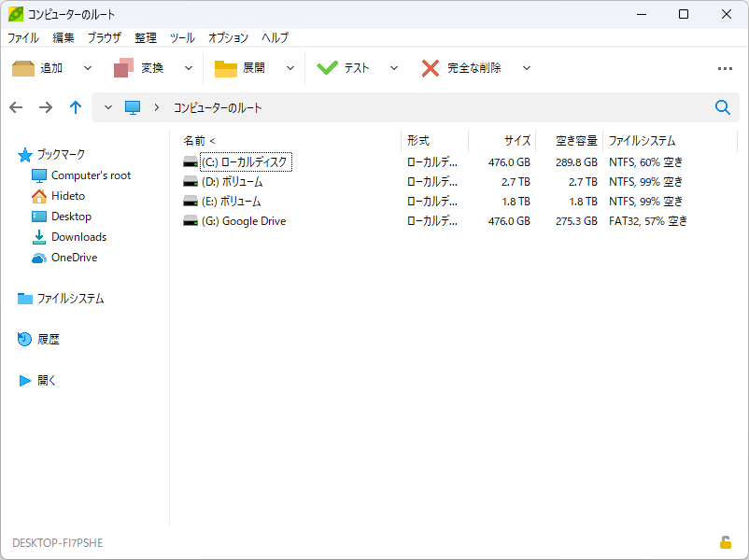
Task: Open the オプション menu
Action: pyautogui.click(x=231, y=37)
